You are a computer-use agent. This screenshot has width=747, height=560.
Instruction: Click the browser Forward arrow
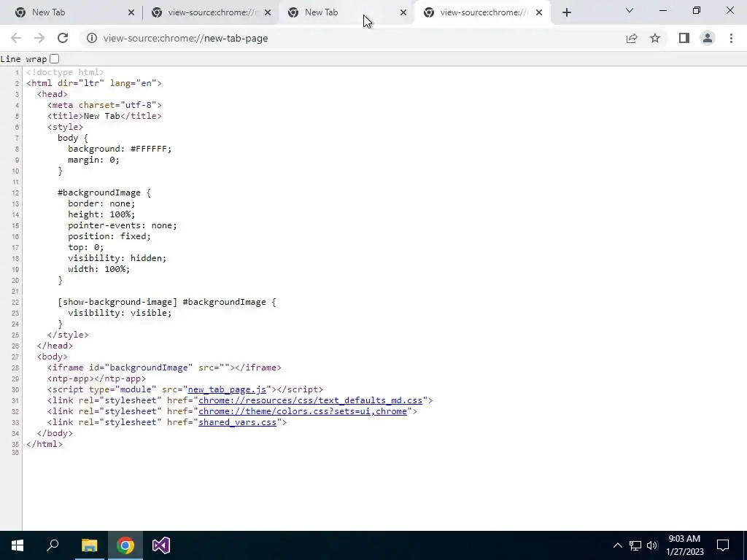(39, 38)
